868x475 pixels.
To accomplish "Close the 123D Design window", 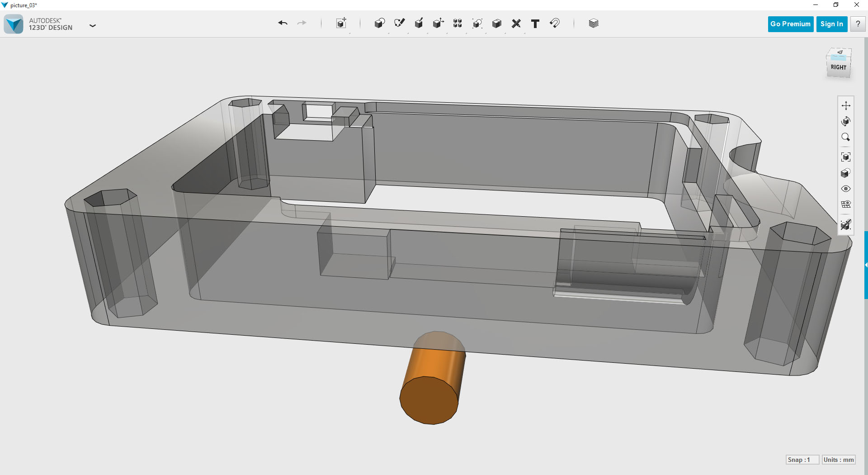I will (x=857, y=5).
